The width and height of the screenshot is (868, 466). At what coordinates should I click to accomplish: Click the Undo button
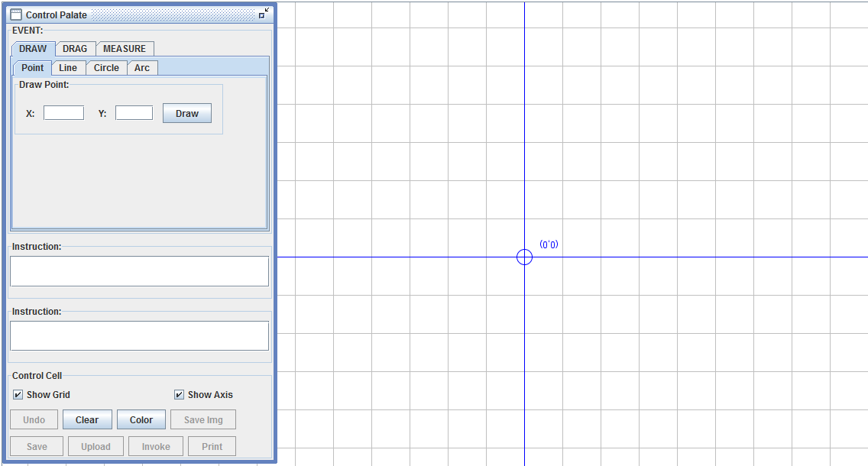34,419
